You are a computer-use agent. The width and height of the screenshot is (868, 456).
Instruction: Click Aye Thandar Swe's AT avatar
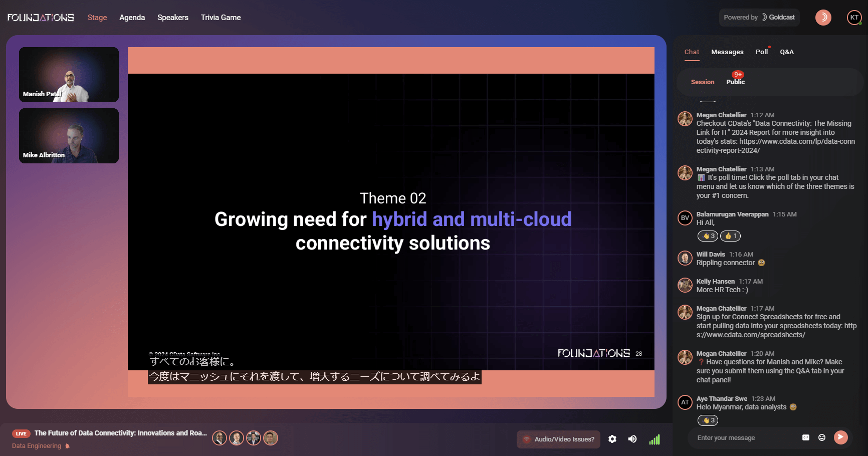[x=685, y=402]
